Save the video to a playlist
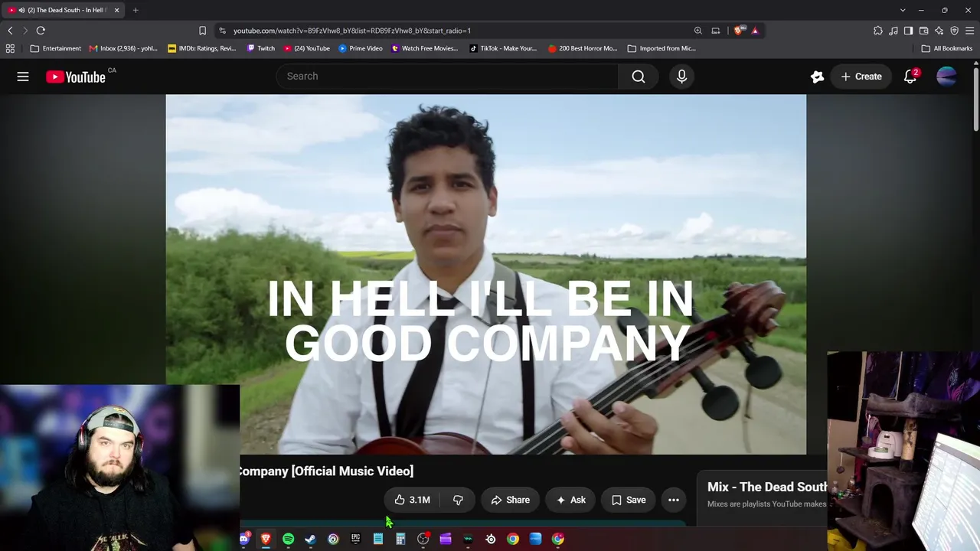980x551 pixels. point(628,500)
